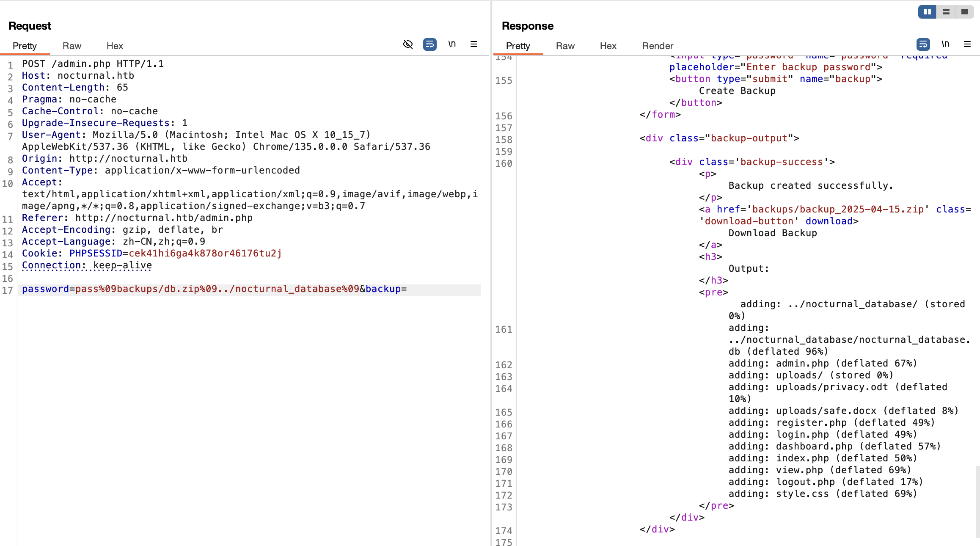
Task: Click the 'adding: index.php' output line
Action: pos(823,458)
